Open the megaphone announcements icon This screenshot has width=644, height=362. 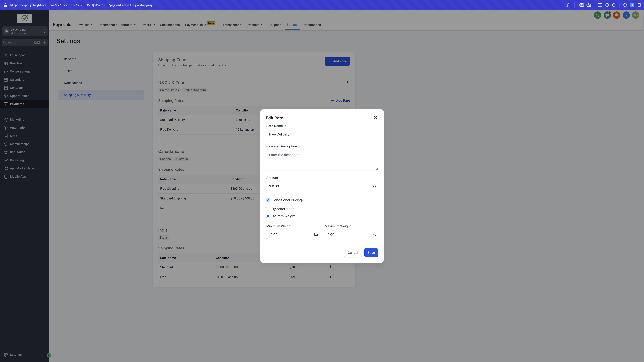pos(607,15)
